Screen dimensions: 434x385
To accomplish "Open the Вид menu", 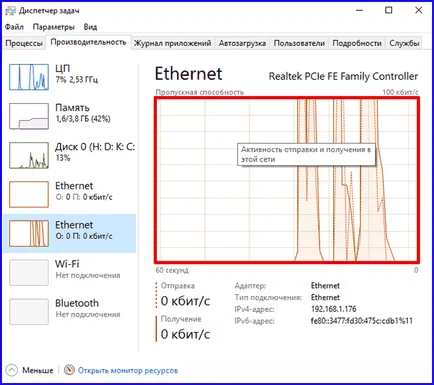I will coord(90,27).
